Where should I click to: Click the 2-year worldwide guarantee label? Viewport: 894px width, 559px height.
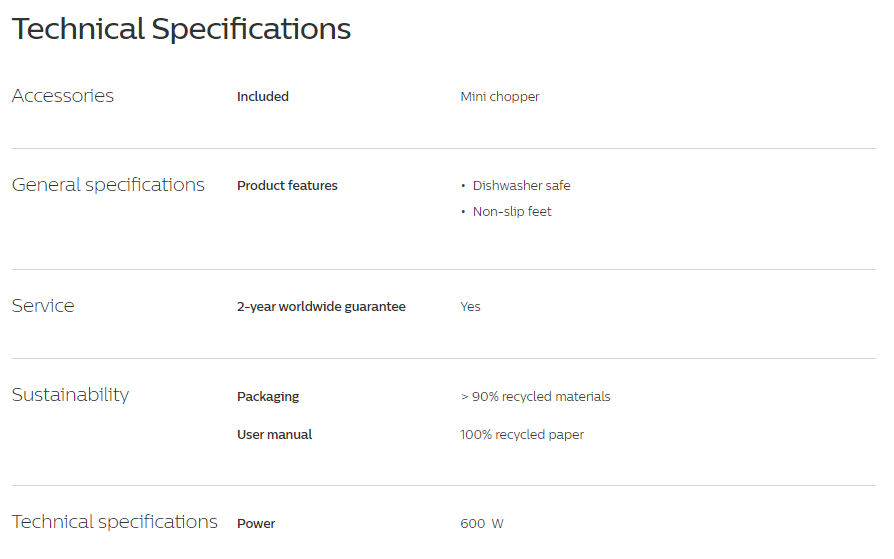tap(322, 306)
